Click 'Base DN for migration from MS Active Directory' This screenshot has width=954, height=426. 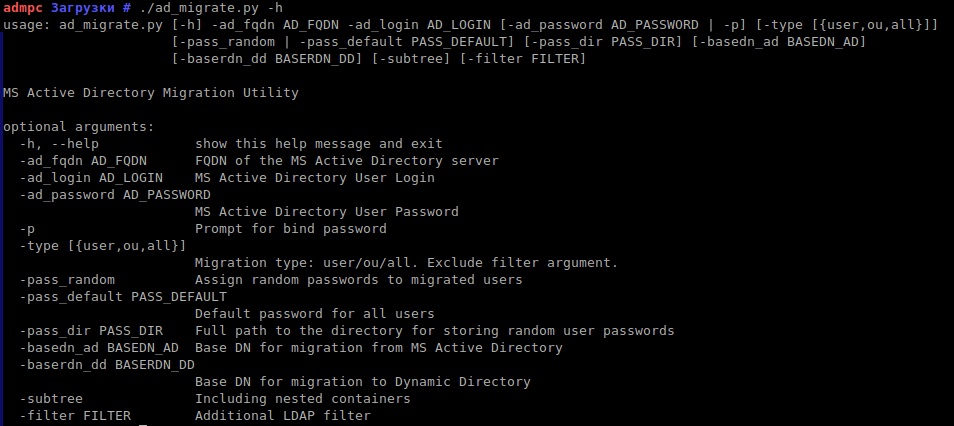click(378, 348)
